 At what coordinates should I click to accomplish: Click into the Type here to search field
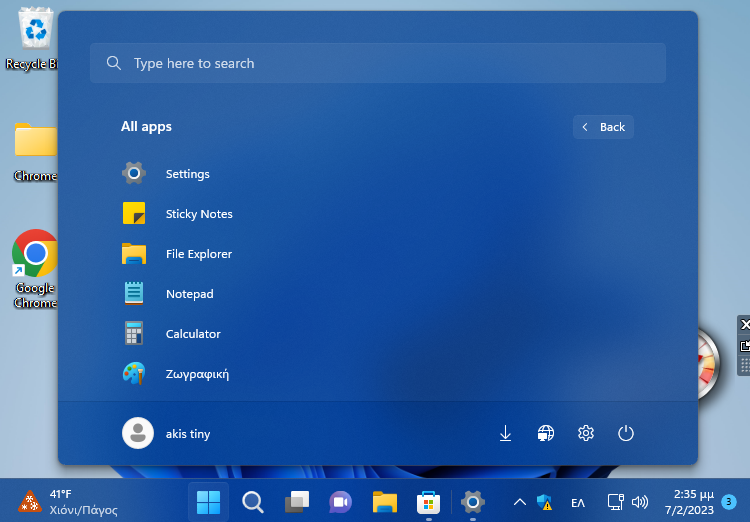[x=378, y=63]
